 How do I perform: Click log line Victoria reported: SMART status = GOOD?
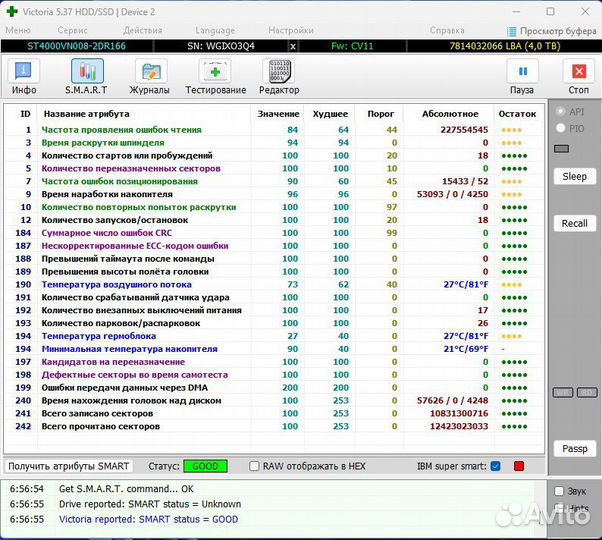(148, 519)
